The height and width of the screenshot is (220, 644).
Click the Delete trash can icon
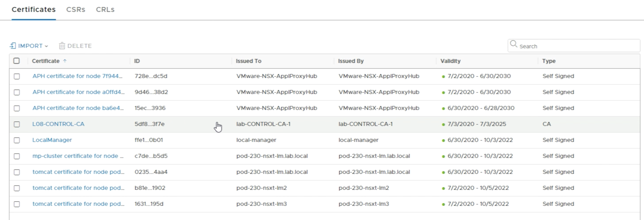pyautogui.click(x=62, y=46)
